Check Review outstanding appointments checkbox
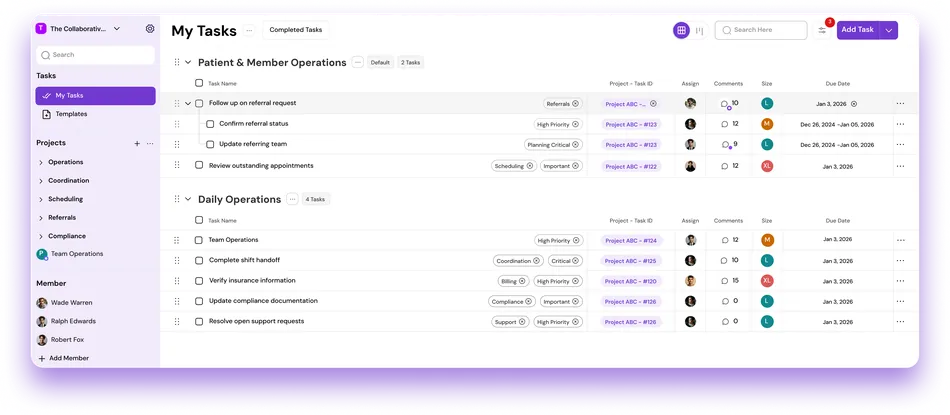The width and height of the screenshot is (950, 415). coord(199,165)
